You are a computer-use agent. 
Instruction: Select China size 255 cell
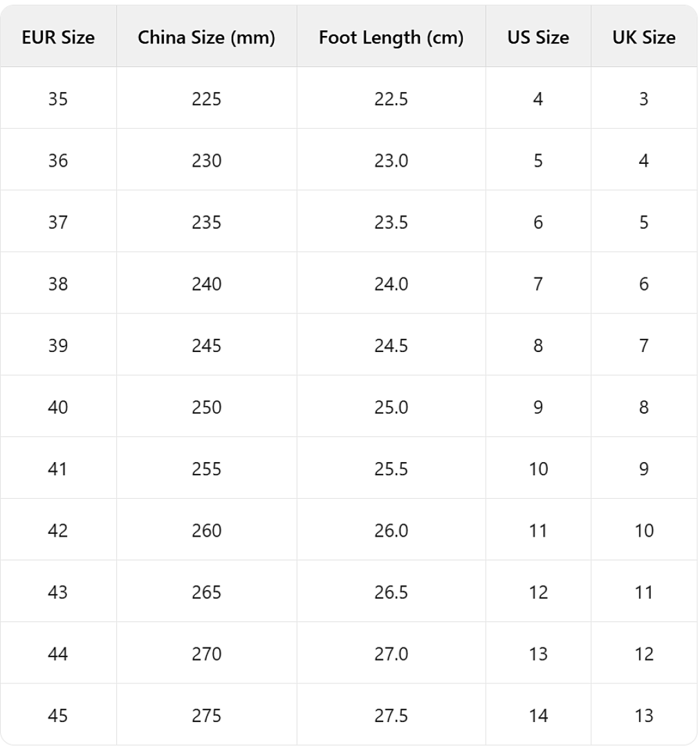[206, 469]
